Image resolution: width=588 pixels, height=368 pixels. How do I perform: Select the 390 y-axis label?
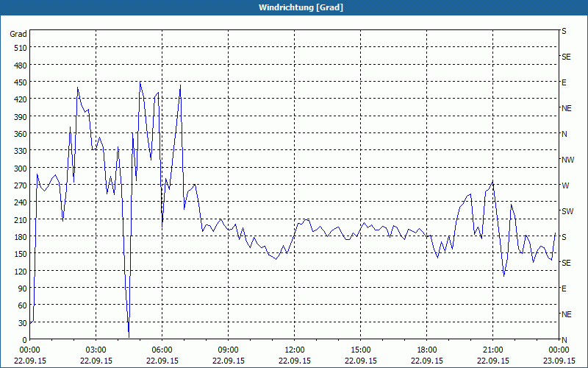pyautogui.click(x=21, y=117)
